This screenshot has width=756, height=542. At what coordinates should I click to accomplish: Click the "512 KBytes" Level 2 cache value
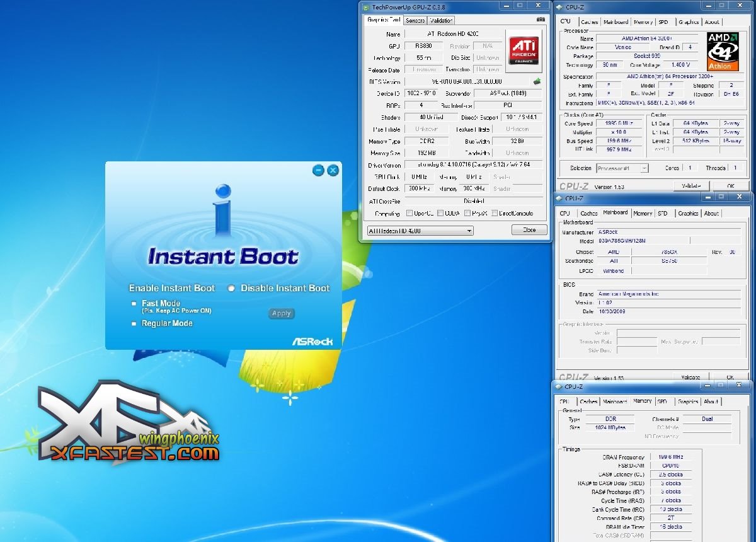tap(695, 141)
